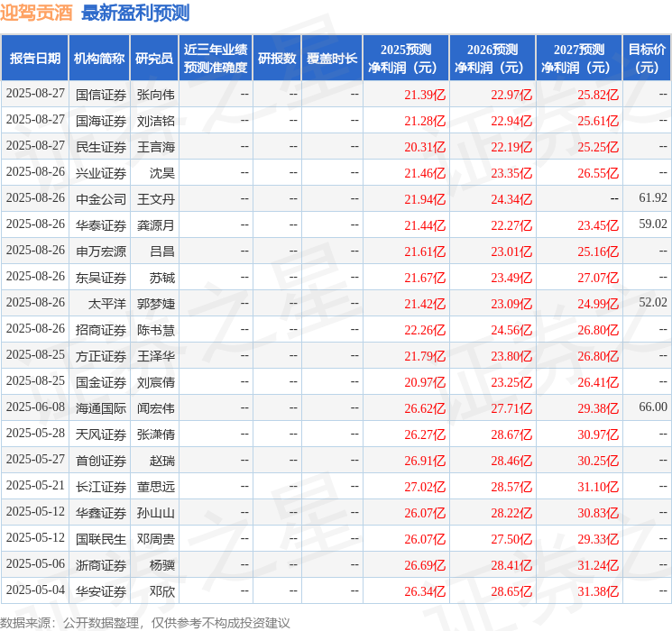Viewport: 672px width, 631px height.
Task: Click target price 61.92
Action: click(653, 197)
